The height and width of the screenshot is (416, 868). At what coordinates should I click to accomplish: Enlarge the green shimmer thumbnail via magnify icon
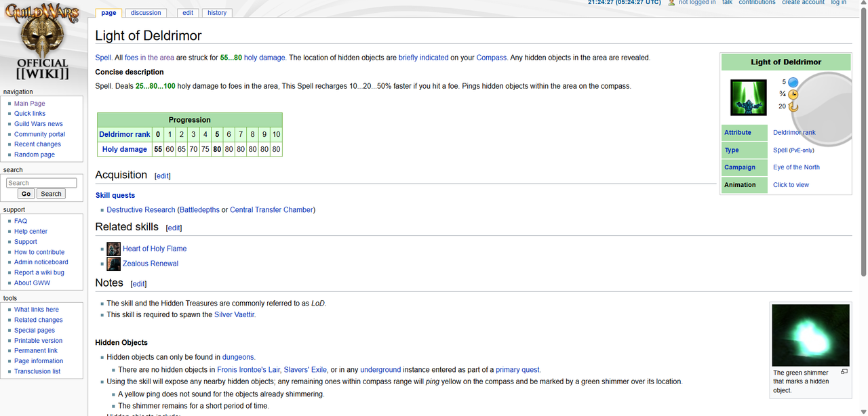pyautogui.click(x=844, y=372)
